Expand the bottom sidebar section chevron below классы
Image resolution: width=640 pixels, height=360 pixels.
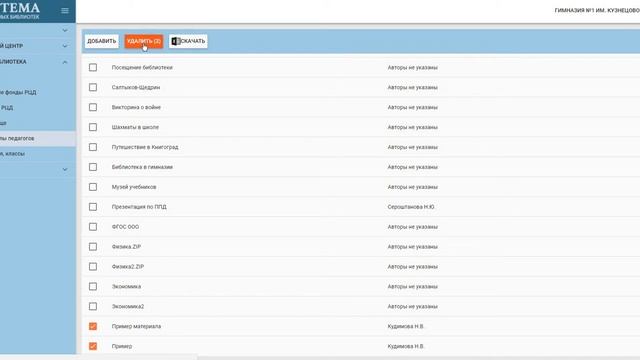(65, 169)
